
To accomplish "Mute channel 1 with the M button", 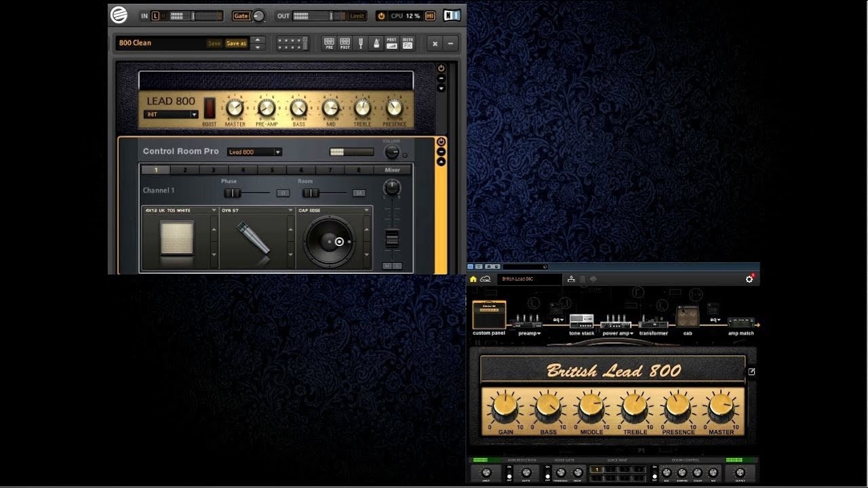I will coord(387,266).
